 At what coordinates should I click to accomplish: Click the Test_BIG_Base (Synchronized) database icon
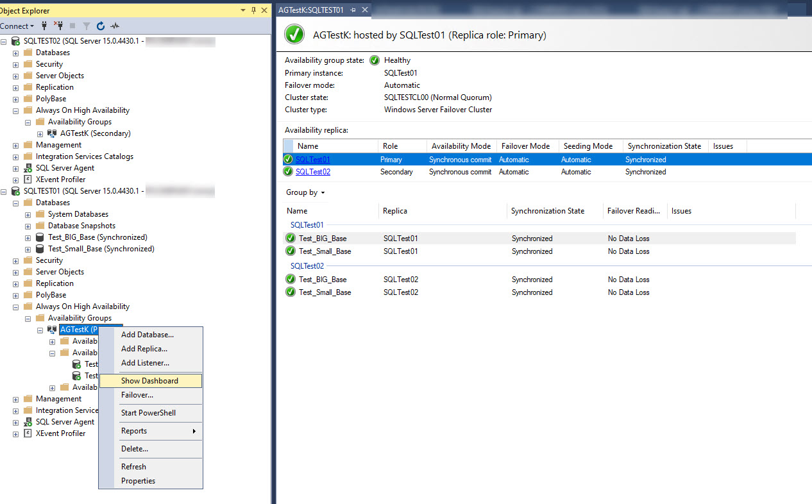[x=40, y=237]
